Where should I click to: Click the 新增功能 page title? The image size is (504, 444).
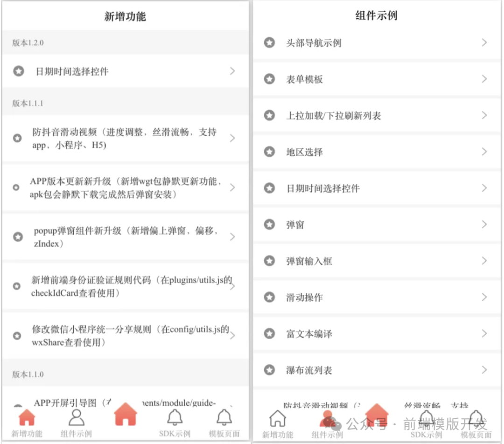coord(125,16)
